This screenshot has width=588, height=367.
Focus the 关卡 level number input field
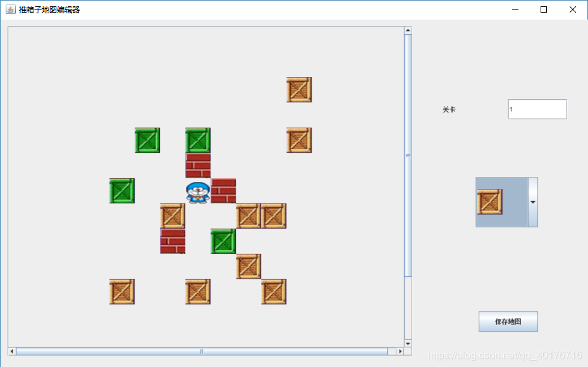coord(537,109)
